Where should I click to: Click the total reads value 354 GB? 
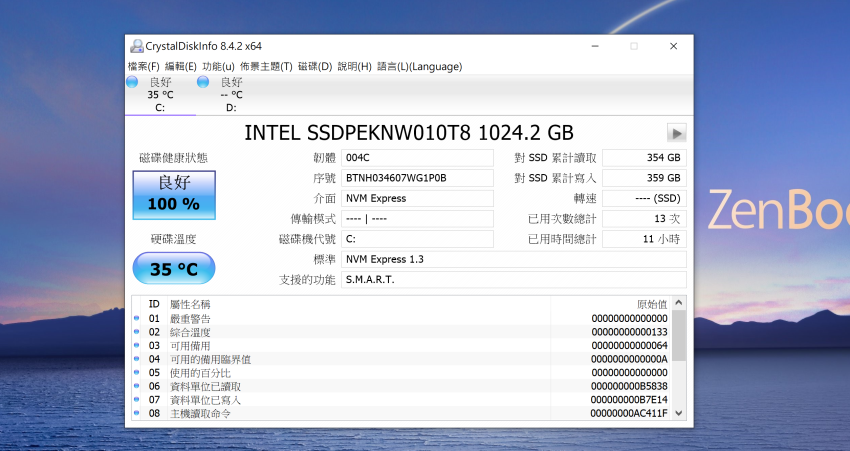(x=645, y=158)
